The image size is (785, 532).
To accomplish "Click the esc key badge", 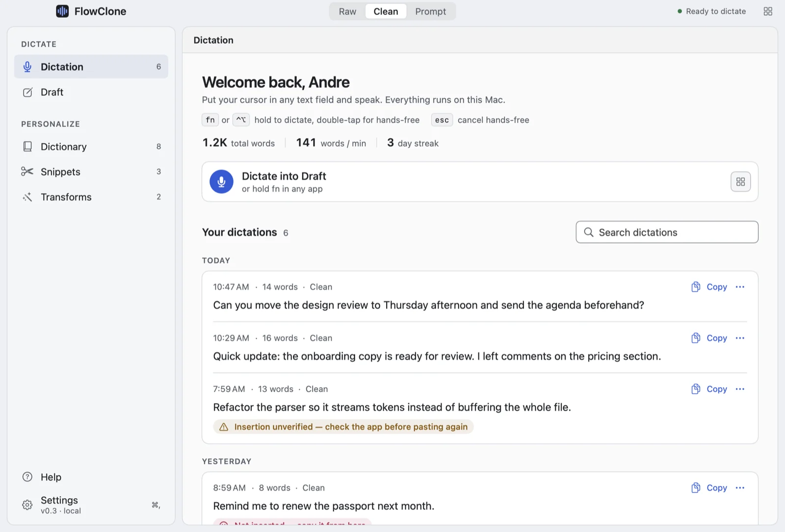I will 442,120.
